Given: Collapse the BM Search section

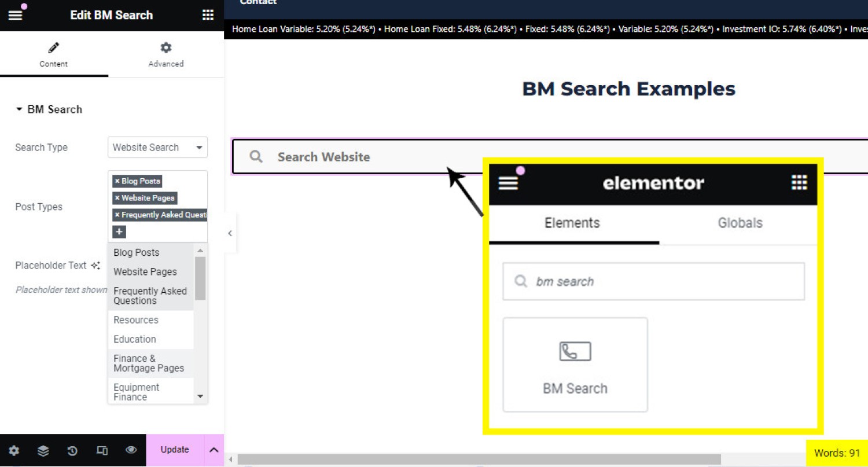Looking at the screenshot, I should (19, 109).
